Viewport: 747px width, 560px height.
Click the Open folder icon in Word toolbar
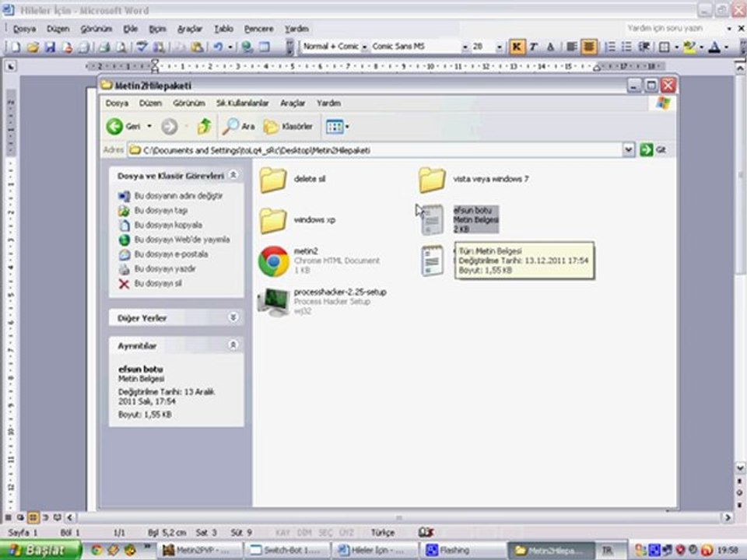[x=33, y=47]
